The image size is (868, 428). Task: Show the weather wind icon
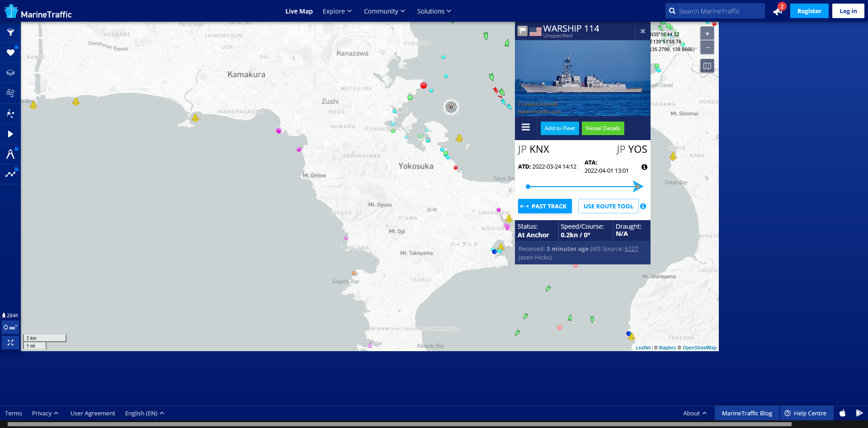coord(10,93)
